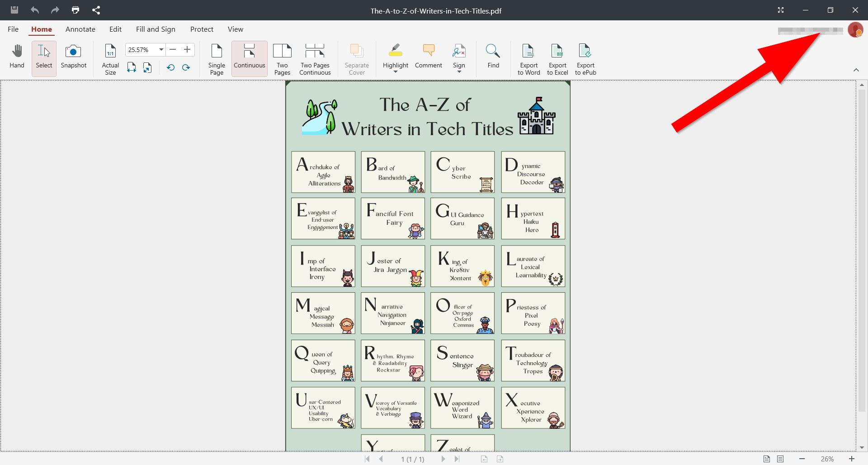Click zoom in plus in status bar
This screenshot has width=868, height=465.
[x=851, y=459]
